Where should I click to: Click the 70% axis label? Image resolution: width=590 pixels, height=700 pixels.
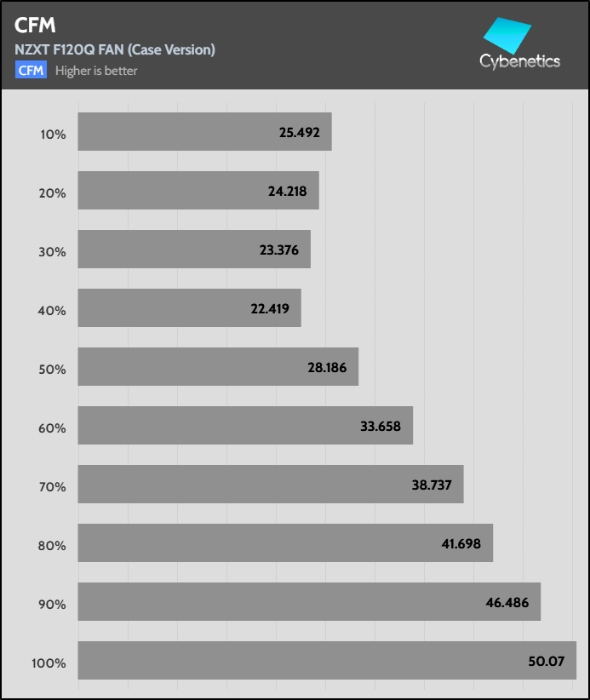point(53,487)
